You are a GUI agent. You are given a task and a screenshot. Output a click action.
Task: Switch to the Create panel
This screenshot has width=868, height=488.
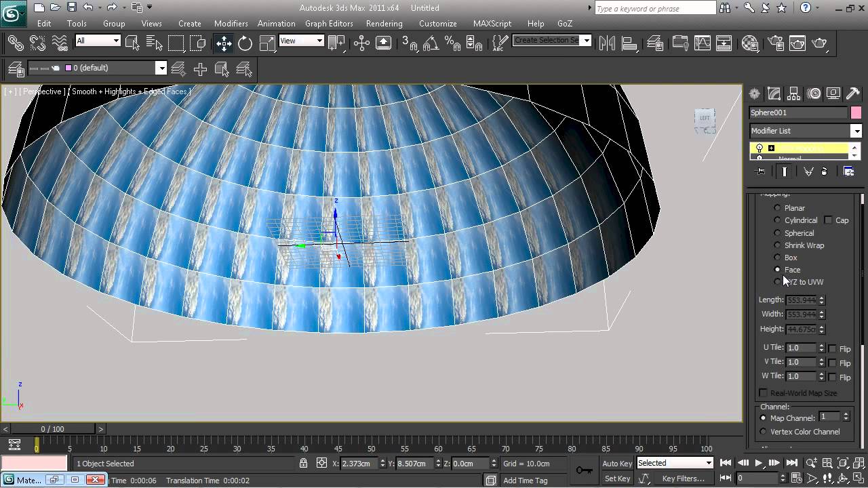755,94
